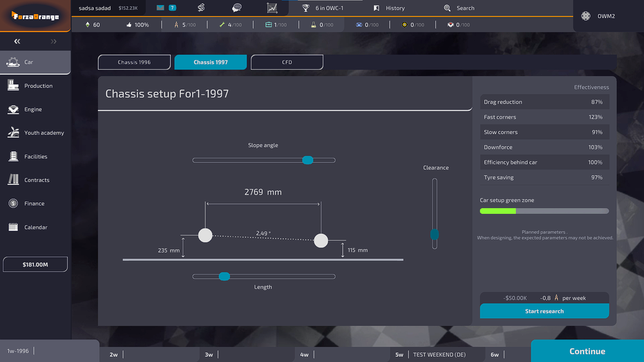Click the Tyre saving 97% row
The image size is (644, 362).
click(544, 178)
